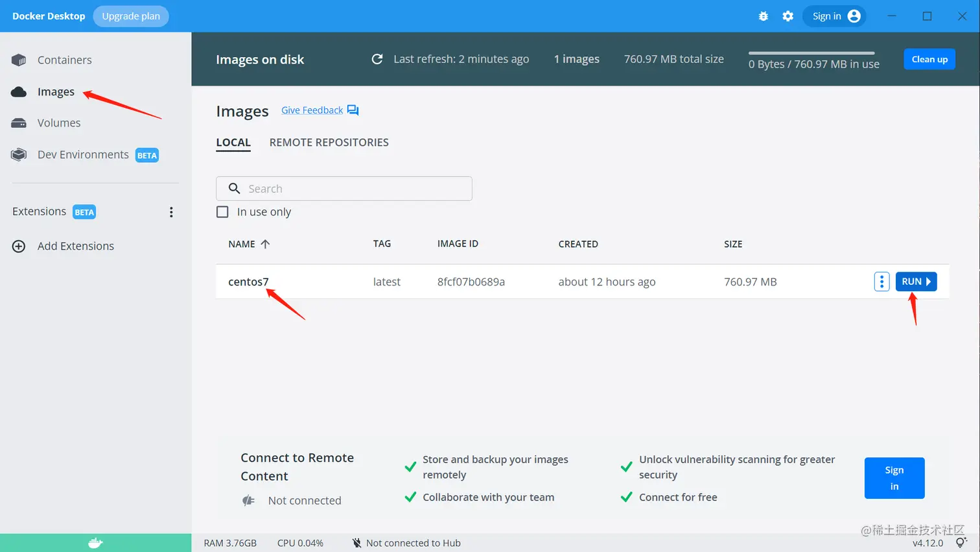Image resolution: width=980 pixels, height=552 pixels.
Task: Click the Upgrade plan button
Action: click(x=131, y=16)
